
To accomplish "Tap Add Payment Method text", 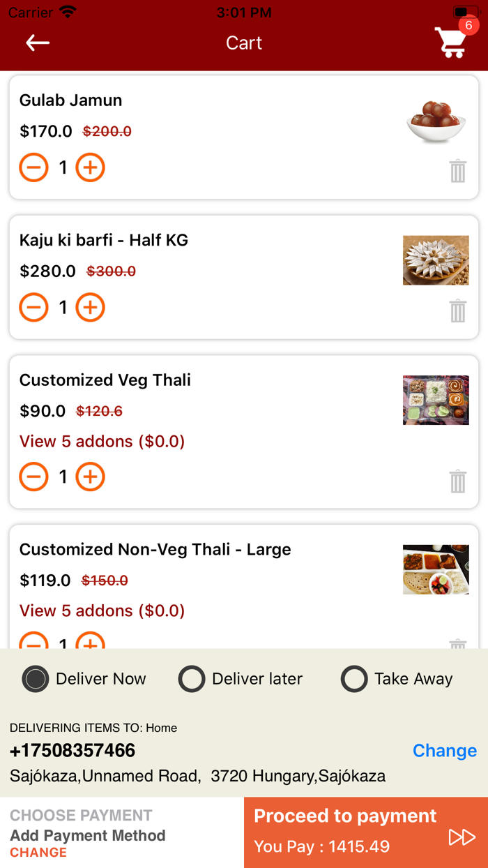I will [88, 835].
